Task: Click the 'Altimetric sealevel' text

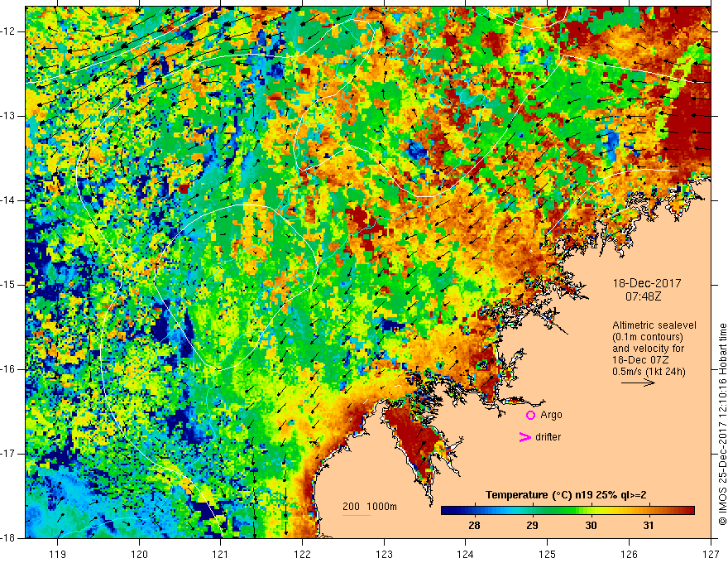Action: 654,325
